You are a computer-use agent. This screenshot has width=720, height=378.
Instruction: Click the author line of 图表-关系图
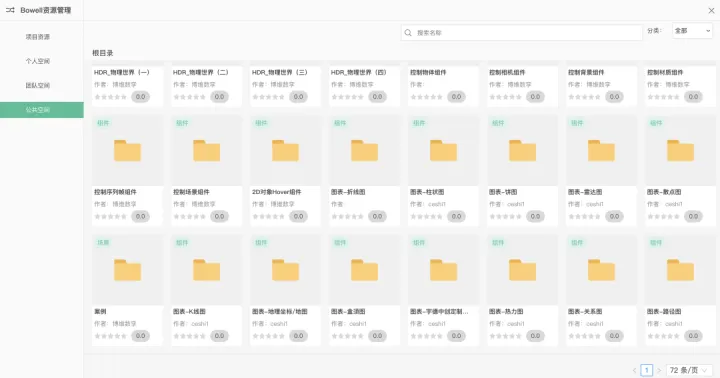(x=586, y=323)
